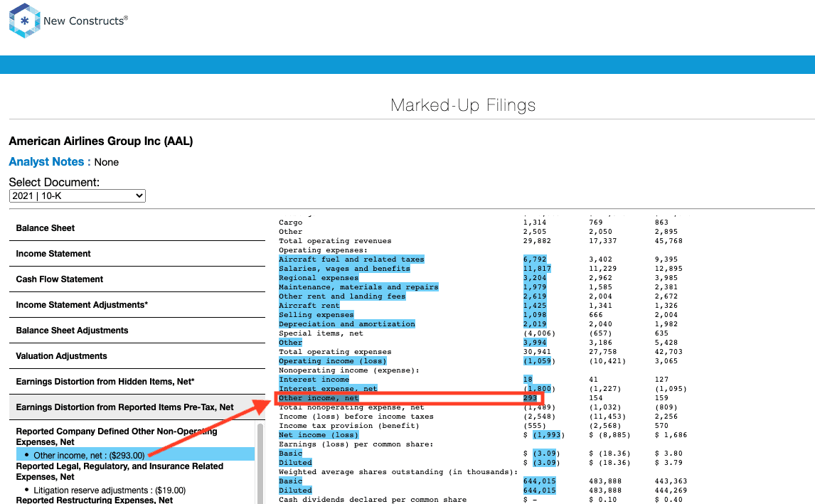Click the Special items, net line

[x=321, y=333]
